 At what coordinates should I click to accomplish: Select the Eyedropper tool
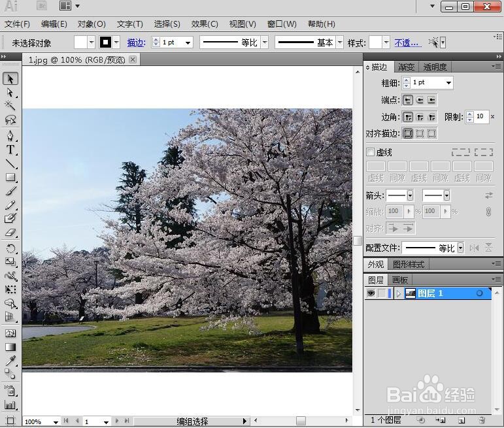click(10, 361)
